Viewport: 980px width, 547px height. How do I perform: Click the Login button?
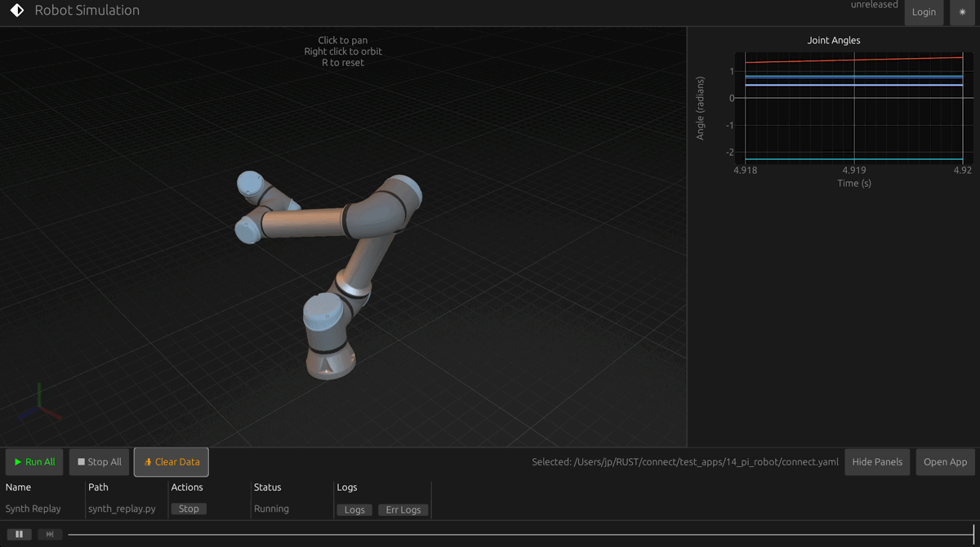pyautogui.click(x=924, y=12)
